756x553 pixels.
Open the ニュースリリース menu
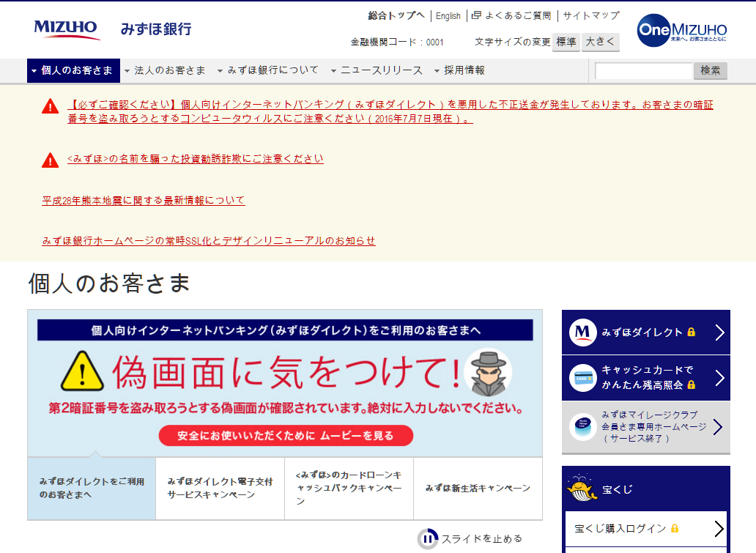[377, 70]
